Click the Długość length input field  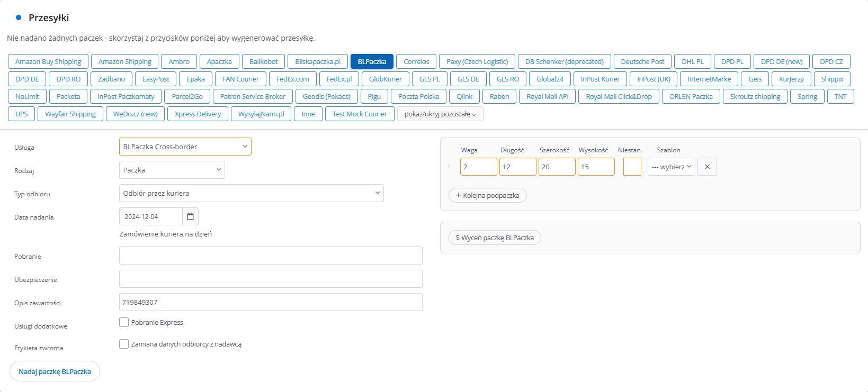tap(518, 167)
